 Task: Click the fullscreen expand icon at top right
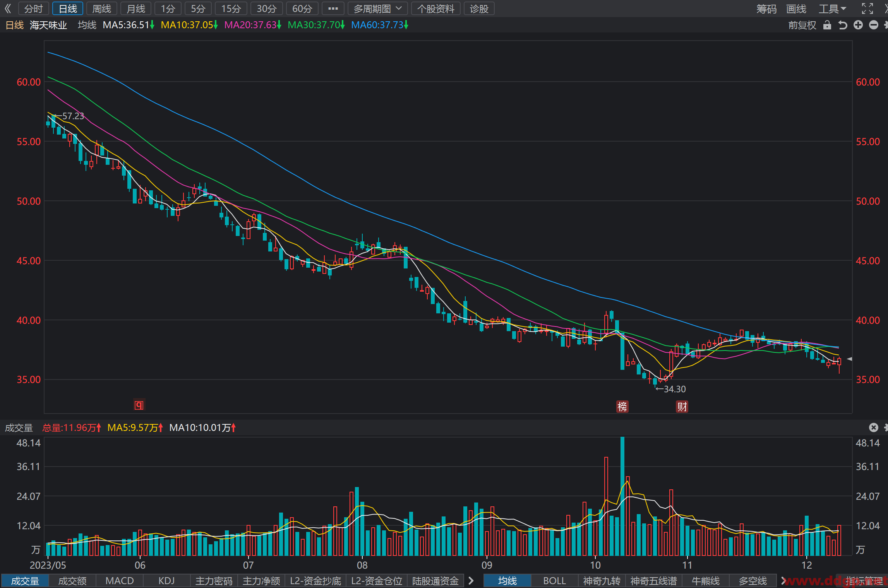pyautogui.click(x=867, y=9)
